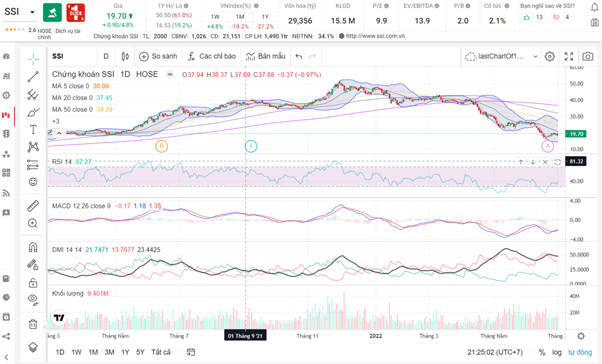Pick the ruler measure tool
This screenshot has width=602, height=364.
(x=33, y=206)
